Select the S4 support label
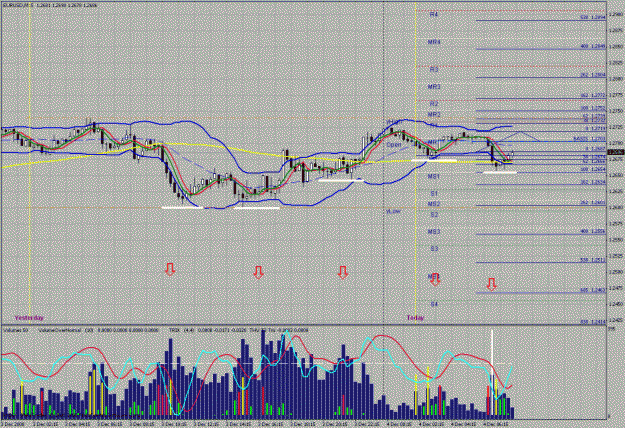The width and height of the screenshot is (625, 428). click(434, 304)
